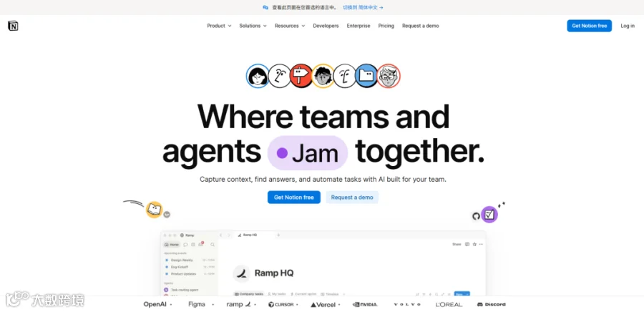Screen dimensions: 644x312
Task: Click the back arrow in Ramp preview
Action: 220,235
